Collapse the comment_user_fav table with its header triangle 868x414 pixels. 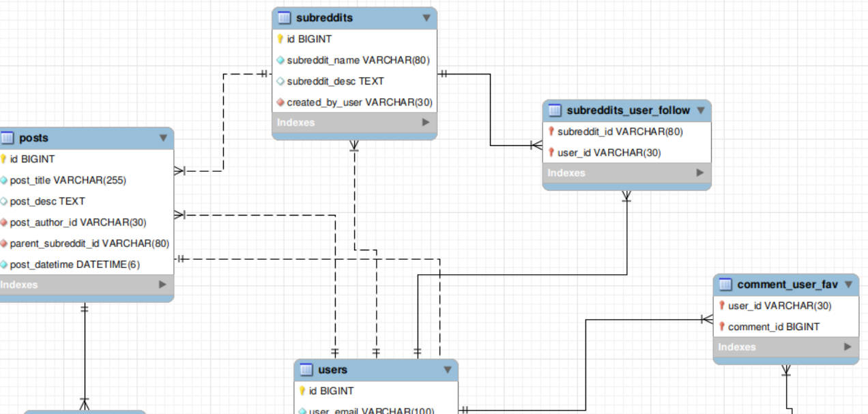click(848, 284)
